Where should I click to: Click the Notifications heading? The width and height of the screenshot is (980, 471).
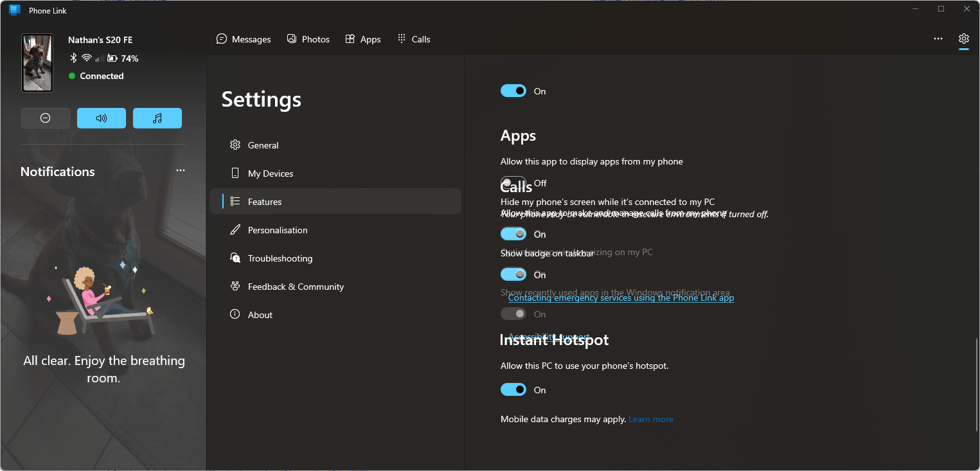[x=58, y=172]
